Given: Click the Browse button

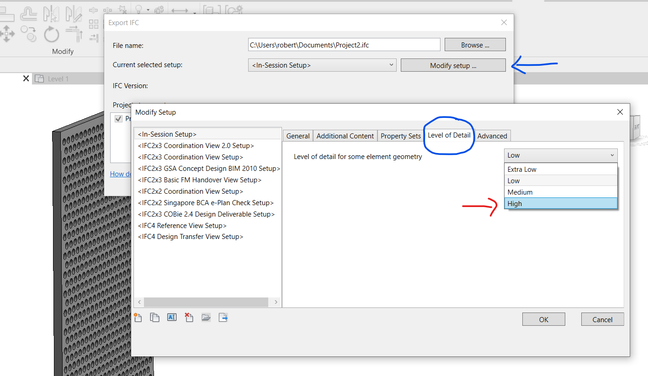Looking at the screenshot, I should click(x=475, y=45).
